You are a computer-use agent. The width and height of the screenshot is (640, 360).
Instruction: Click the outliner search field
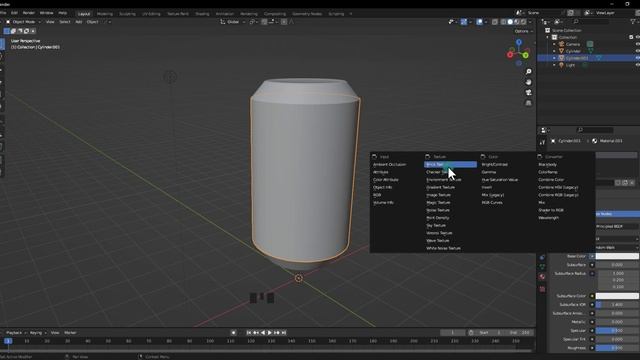[x=591, y=22]
